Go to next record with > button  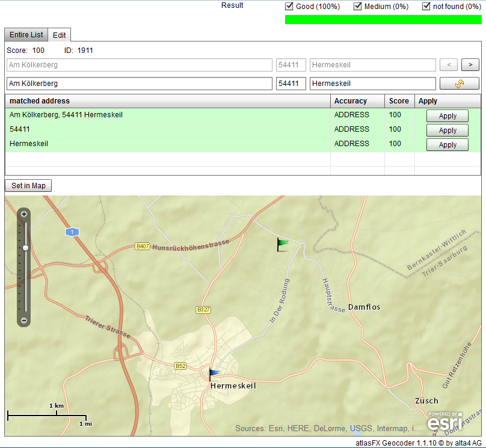pyautogui.click(x=470, y=65)
